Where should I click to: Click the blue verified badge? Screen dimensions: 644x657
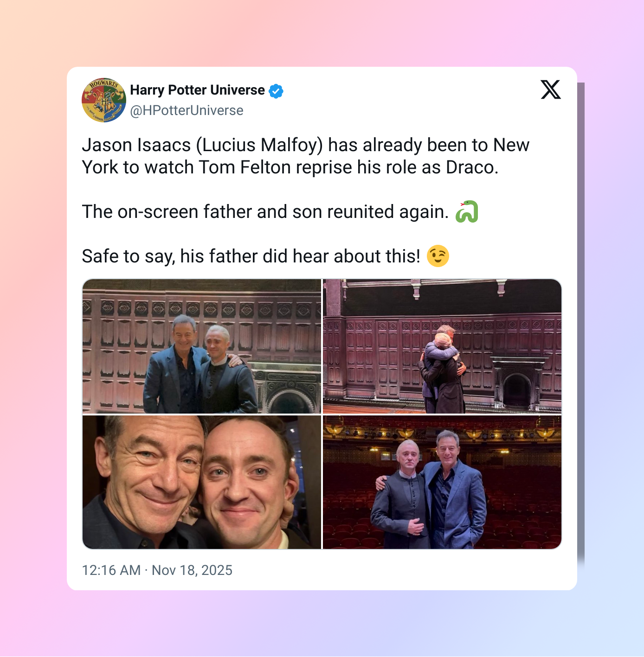click(x=276, y=91)
